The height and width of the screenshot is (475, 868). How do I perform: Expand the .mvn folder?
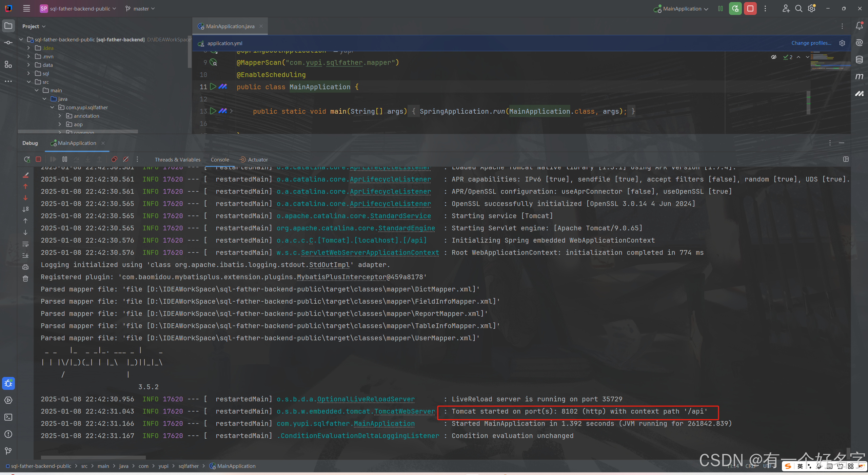pyautogui.click(x=29, y=56)
